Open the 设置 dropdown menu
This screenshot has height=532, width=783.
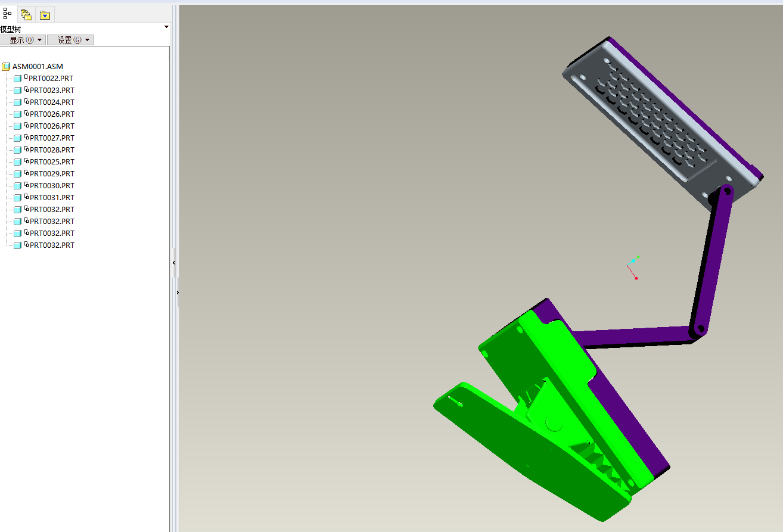tap(70, 40)
